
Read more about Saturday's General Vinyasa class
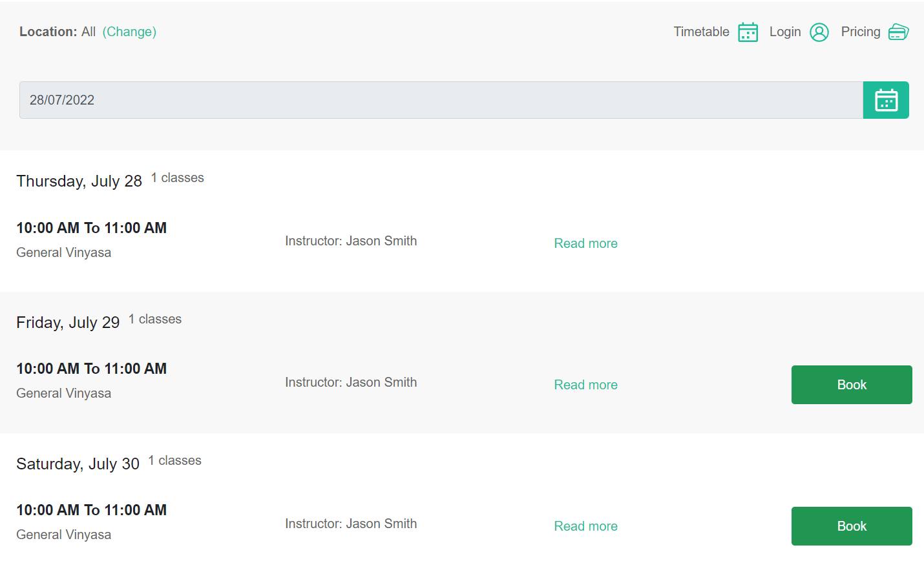[x=585, y=526]
